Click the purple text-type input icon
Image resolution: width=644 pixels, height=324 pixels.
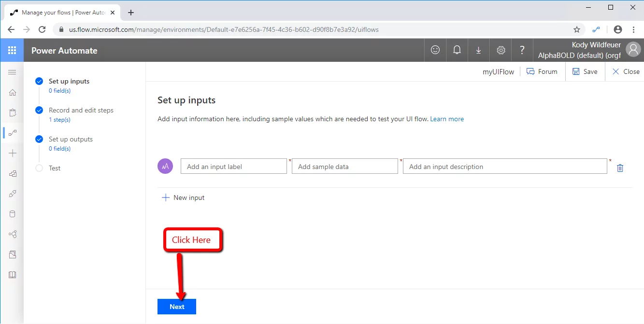pos(165,166)
